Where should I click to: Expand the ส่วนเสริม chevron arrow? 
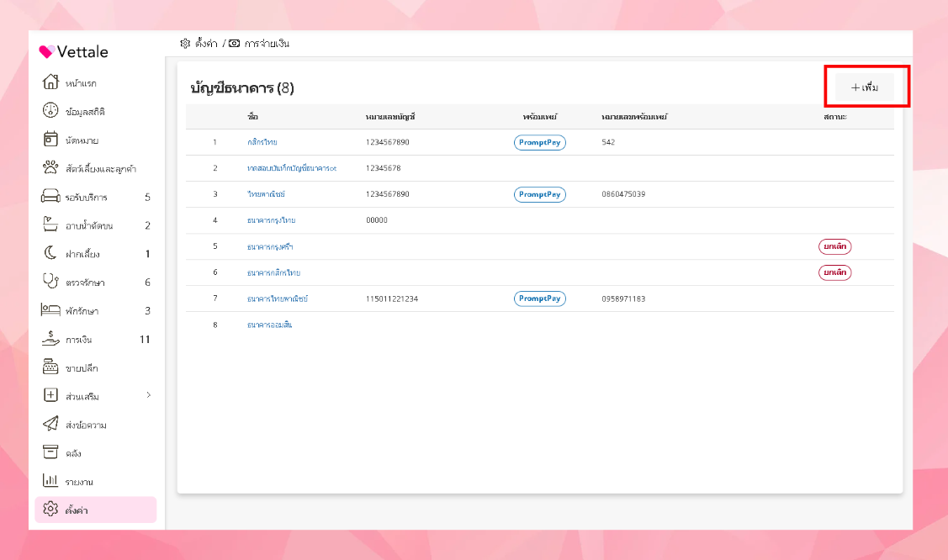click(149, 395)
